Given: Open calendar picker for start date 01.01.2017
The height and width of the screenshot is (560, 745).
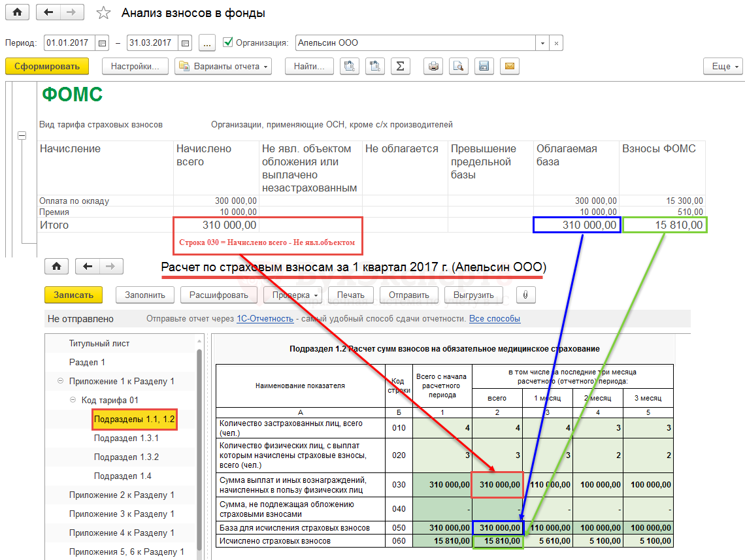Looking at the screenshot, I should 102,43.
